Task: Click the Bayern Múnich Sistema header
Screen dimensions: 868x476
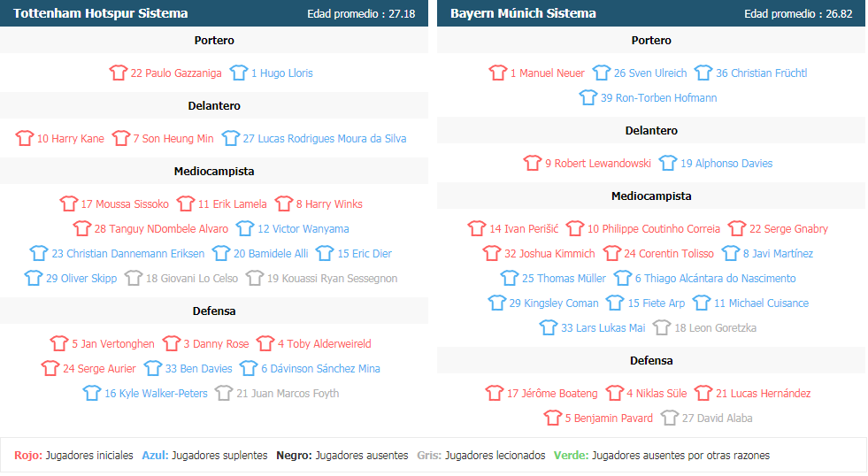Action: 523,13
